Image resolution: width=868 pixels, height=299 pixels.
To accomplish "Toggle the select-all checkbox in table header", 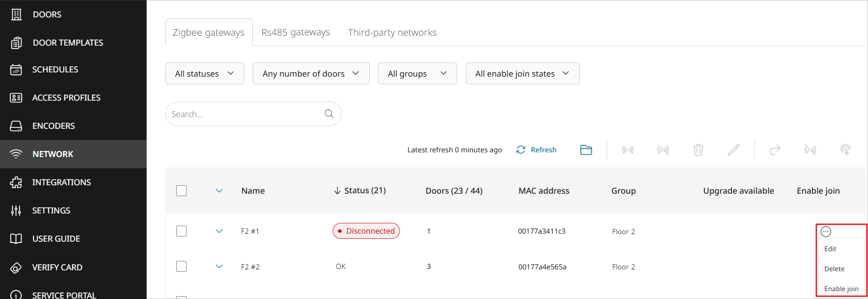I will (x=181, y=190).
